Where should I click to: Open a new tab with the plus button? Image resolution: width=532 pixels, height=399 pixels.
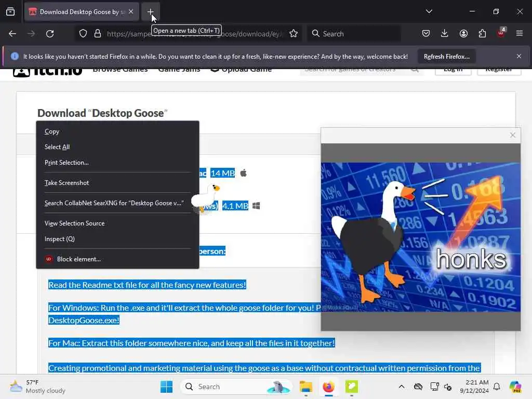(x=150, y=12)
